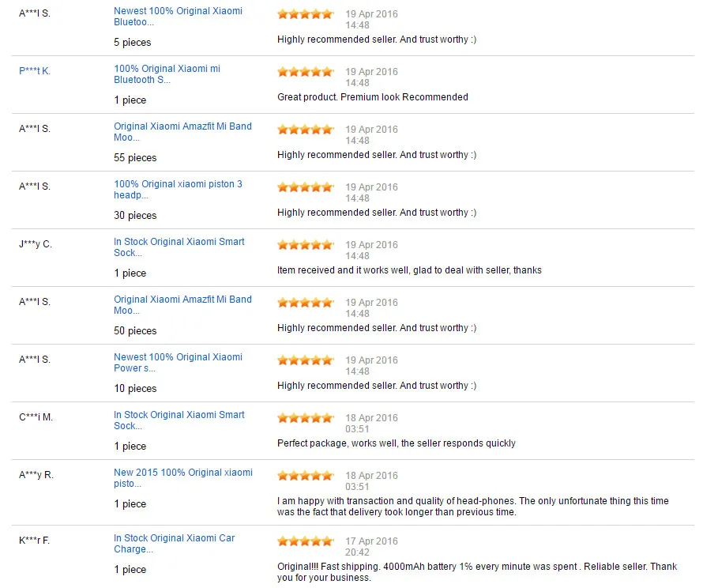Open the 100% Original xiaomi piston 3 headp... link
Viewport: 703px width, 588px height.
pos(178,189)
